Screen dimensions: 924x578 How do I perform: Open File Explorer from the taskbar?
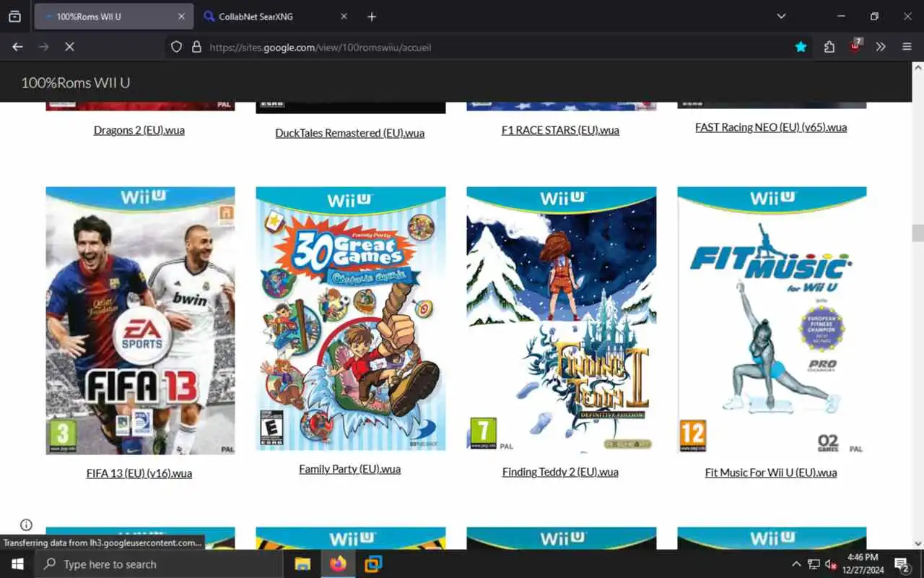(x=302, y=564)
